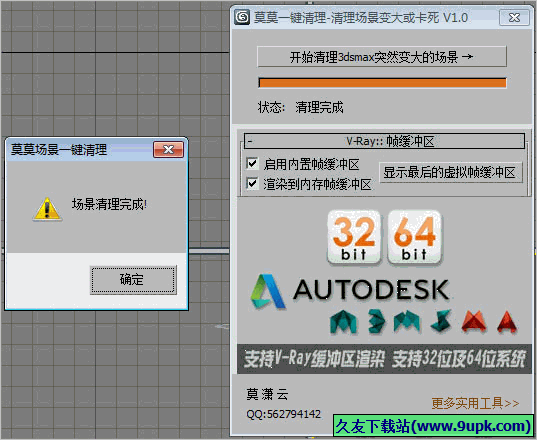Image resolution: width=537 pixels, height=440 pixels.
Task: Click the 支持V-Ray缓冲区渲染 banner
Action: click(384, 359)
